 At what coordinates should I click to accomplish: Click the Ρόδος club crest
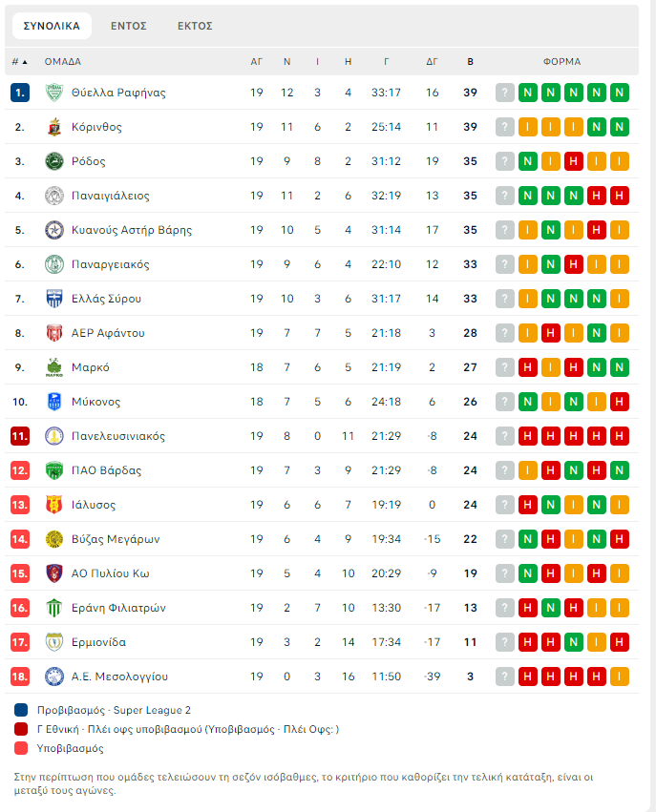click(x=53, y=161)
